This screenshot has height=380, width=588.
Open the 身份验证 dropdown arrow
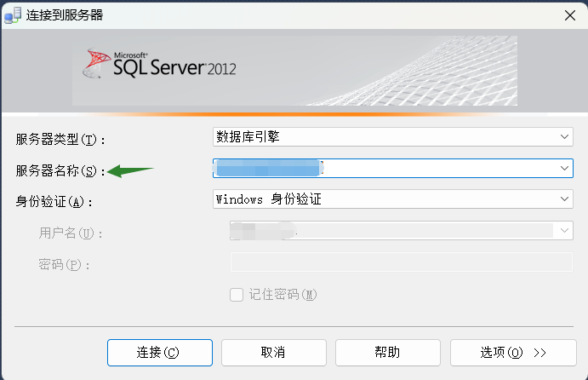(564, 199)
